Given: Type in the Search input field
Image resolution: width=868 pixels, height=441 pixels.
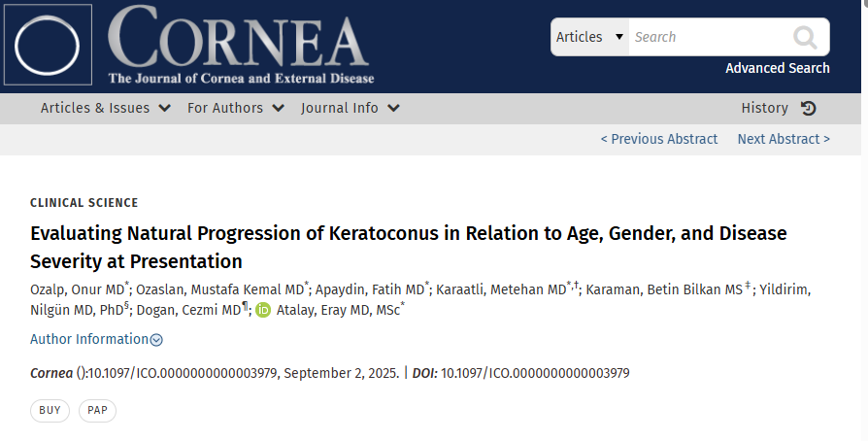Looking at the screenshot, I should click(x=709, y=37).
